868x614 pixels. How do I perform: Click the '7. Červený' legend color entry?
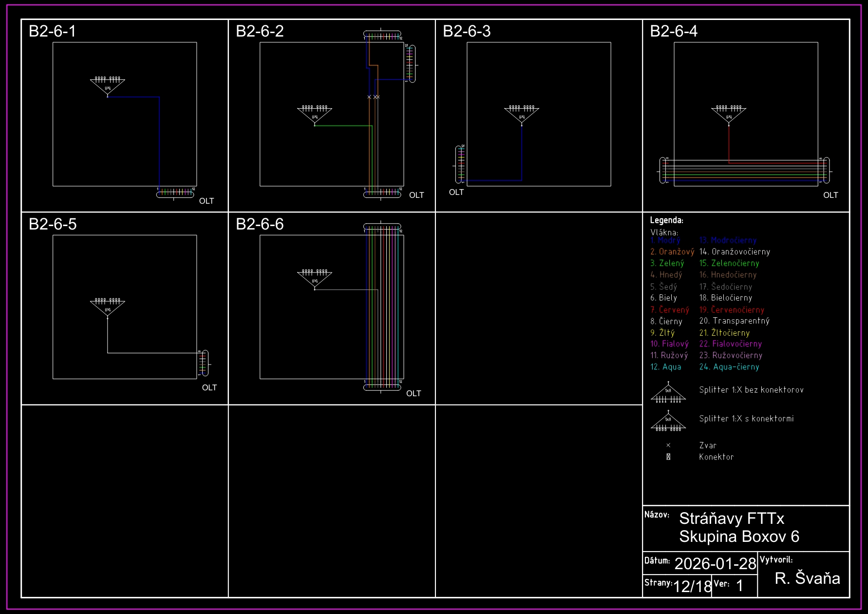tap(670, 310)
